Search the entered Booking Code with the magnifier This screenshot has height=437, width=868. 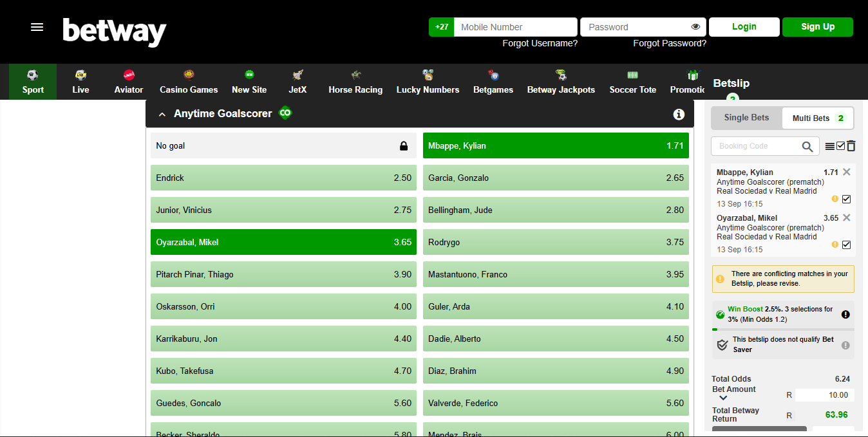pos(807,146)
